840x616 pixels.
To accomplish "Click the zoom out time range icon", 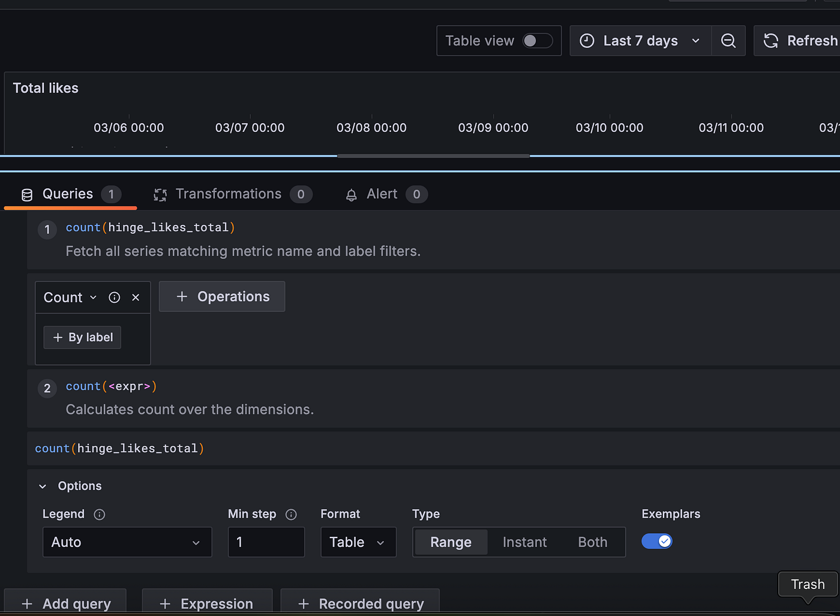I will (728, 41).
